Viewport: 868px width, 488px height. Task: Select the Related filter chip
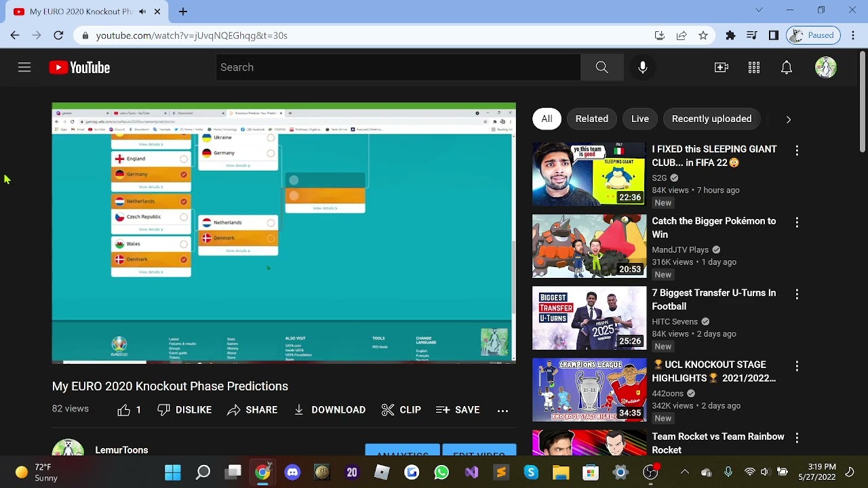tap(592, 119)
